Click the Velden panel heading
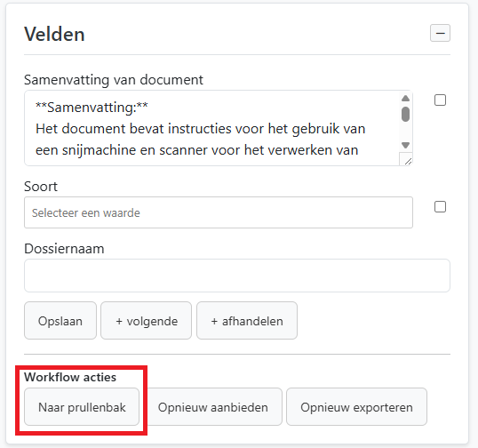The width and height of the screenshot is (478, 448). point(54,34)
